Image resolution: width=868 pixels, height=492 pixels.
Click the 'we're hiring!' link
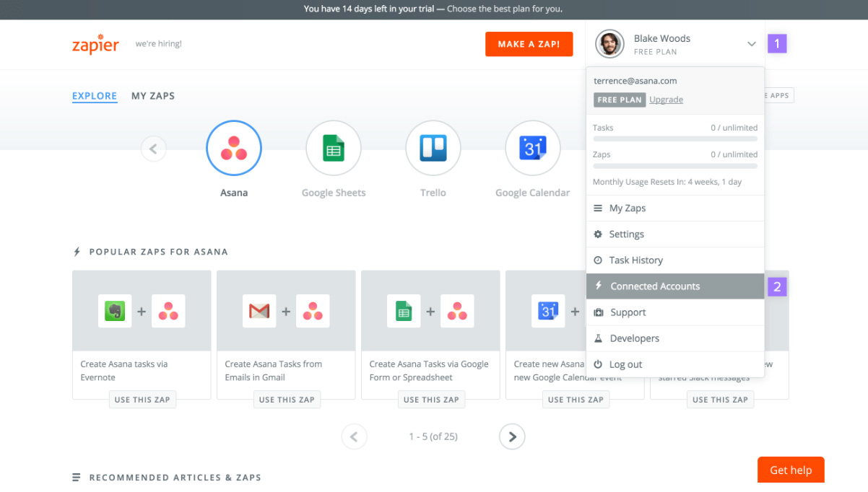tap(159, 44)
